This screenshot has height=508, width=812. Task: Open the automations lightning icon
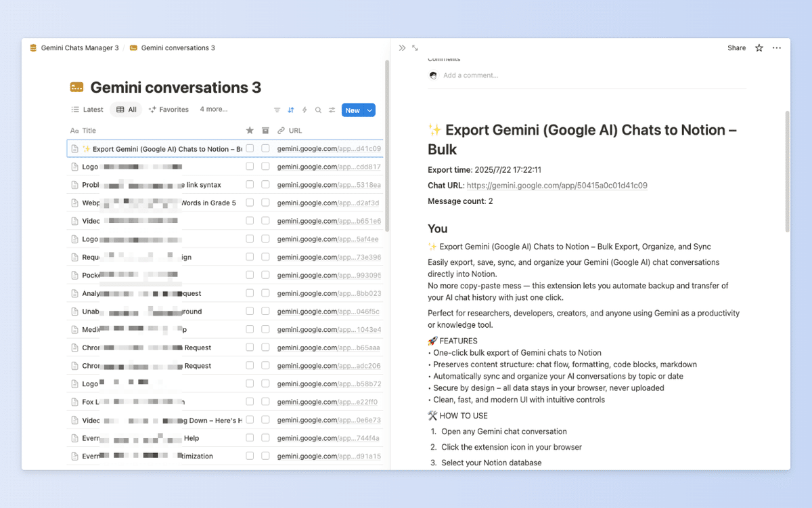304,110
